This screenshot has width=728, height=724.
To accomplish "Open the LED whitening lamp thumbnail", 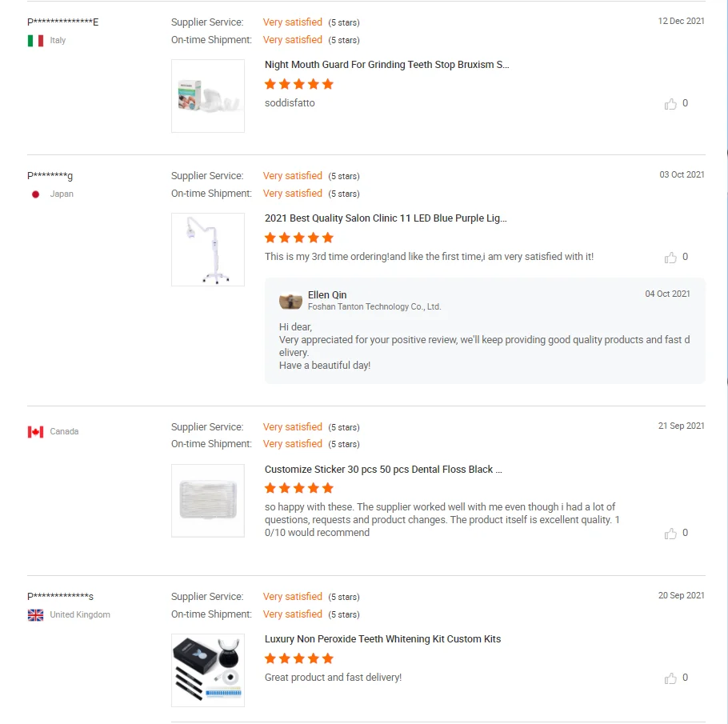I will pyautogui.click(x=208, y=250).
